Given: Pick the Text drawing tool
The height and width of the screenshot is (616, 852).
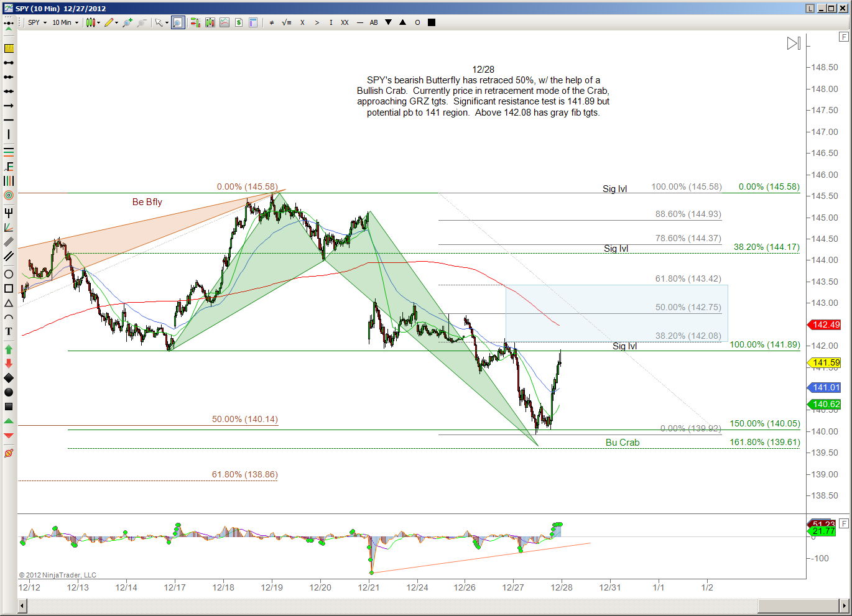Looking at the screenshot, I should coord(9,331).
